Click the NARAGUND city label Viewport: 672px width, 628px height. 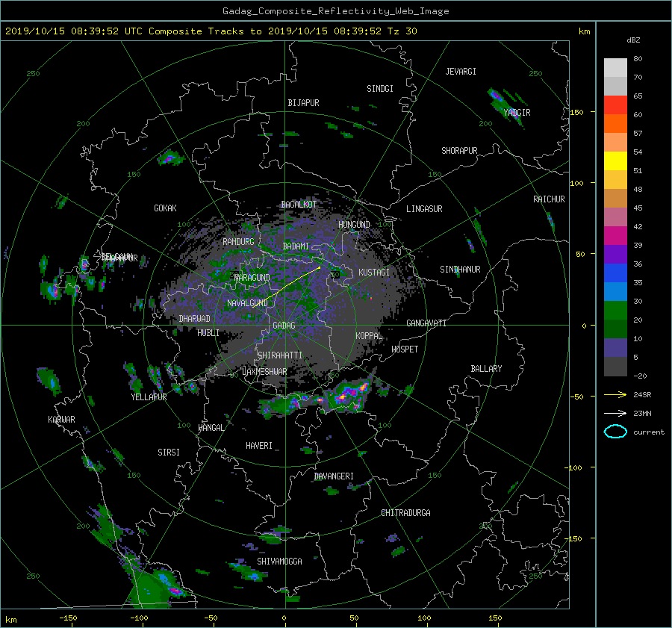click(252, 277)
